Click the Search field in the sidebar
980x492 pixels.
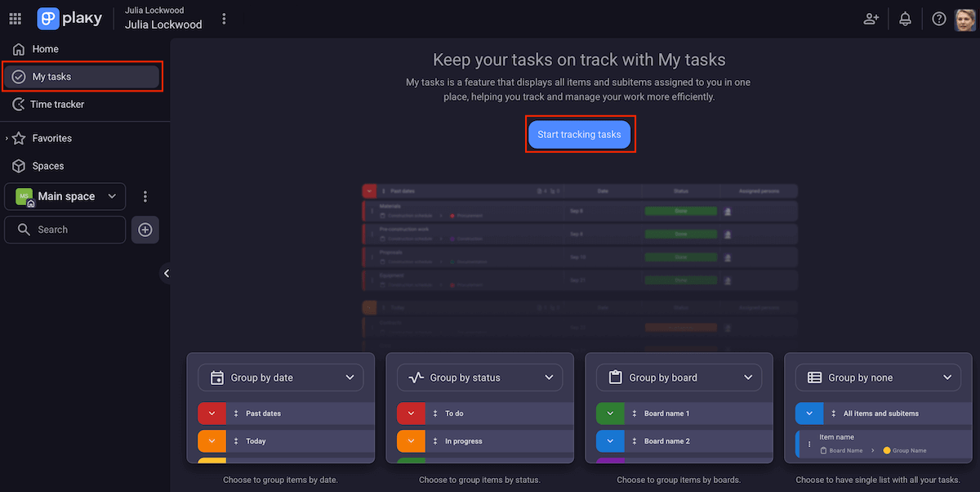click(x=65, y=230)
